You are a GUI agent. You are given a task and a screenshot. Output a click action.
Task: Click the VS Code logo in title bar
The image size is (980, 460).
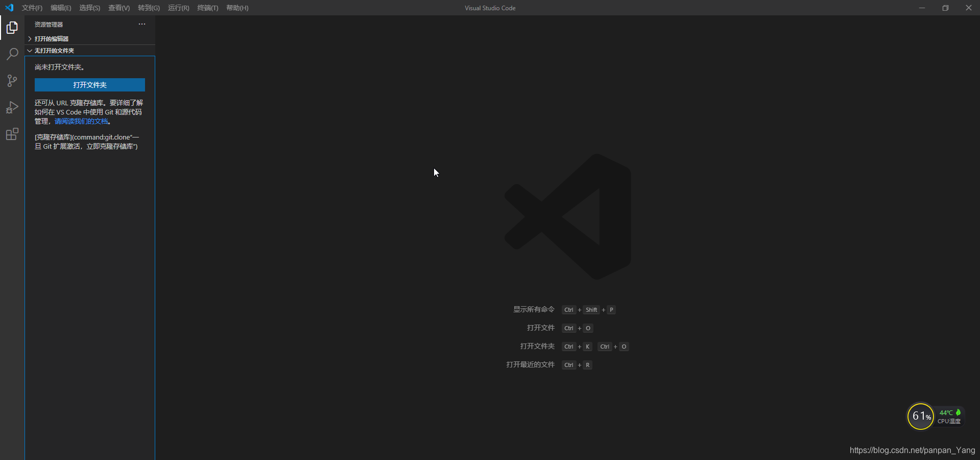pyautogui.click(x=9, y=8)
